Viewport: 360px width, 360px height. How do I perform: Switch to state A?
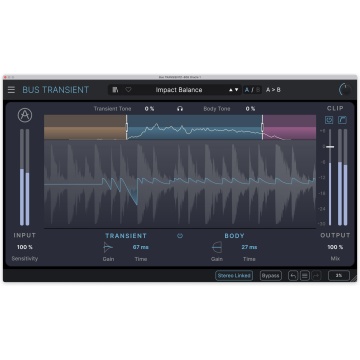point(247,90)
